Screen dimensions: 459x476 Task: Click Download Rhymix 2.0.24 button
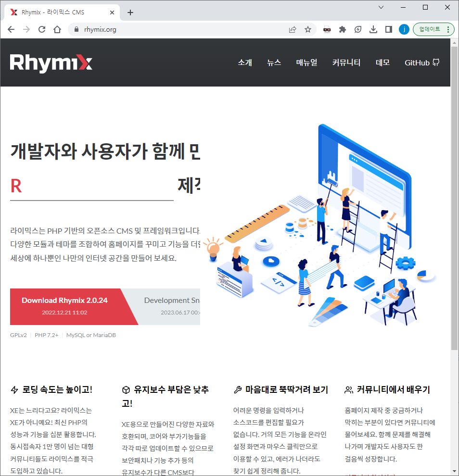point(74,307)
